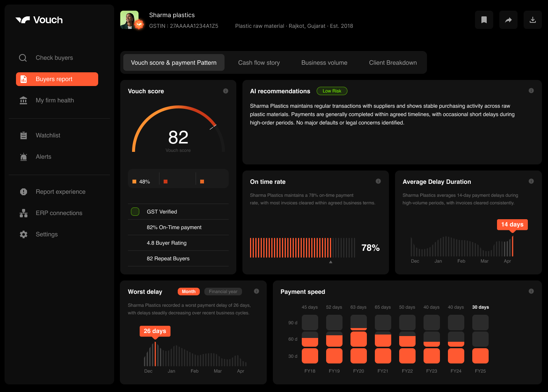The width and height of the screenshot is (548, 392).
Task: Open info icon on AI recommendations card
Action: point(531,91)
